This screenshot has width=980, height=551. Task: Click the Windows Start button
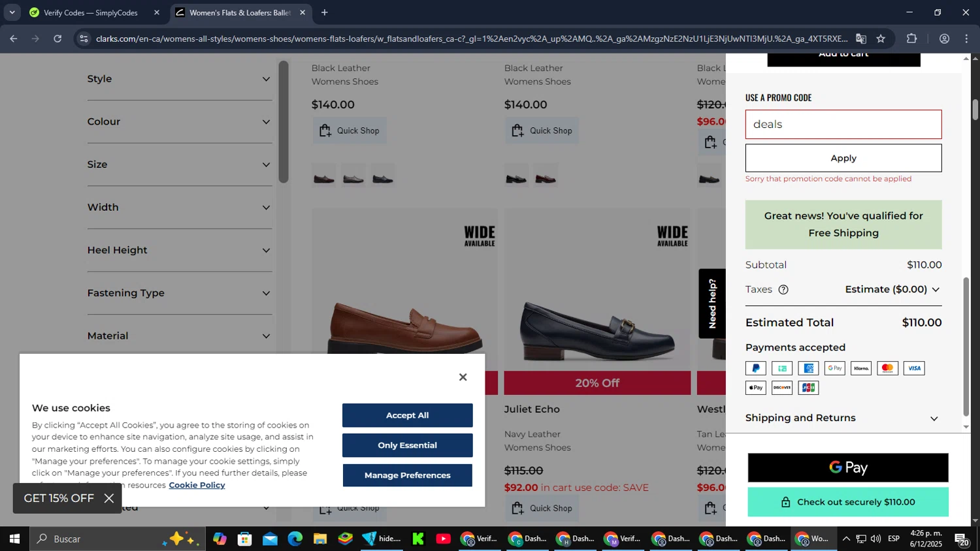14,539
